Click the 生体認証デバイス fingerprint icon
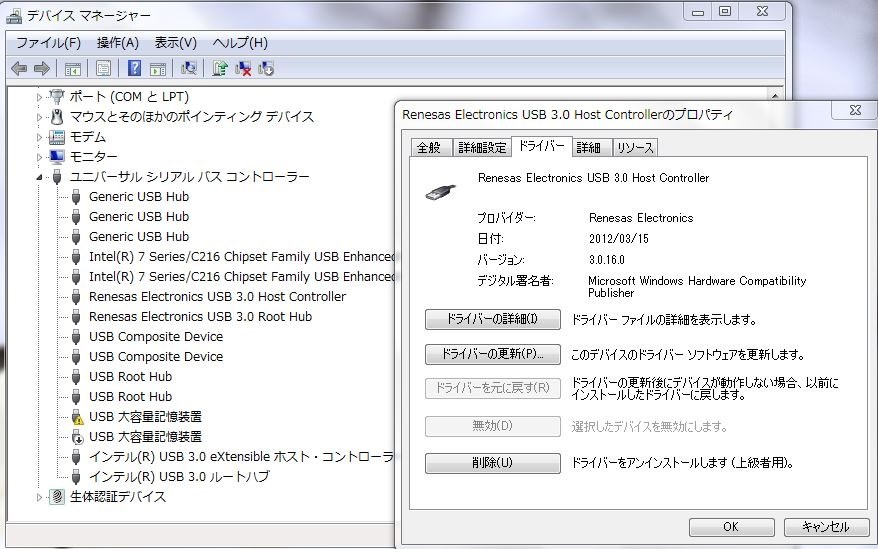 coord(57,496)
